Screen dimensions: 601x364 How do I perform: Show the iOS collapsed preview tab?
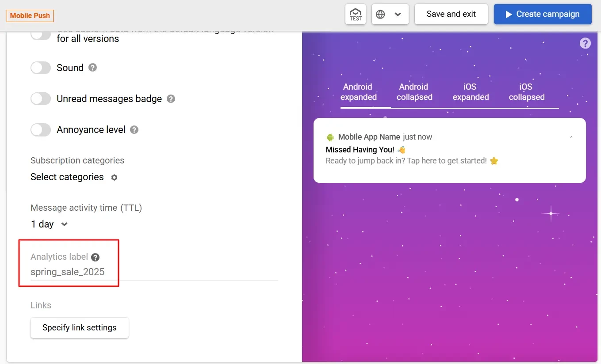point(526,92)
